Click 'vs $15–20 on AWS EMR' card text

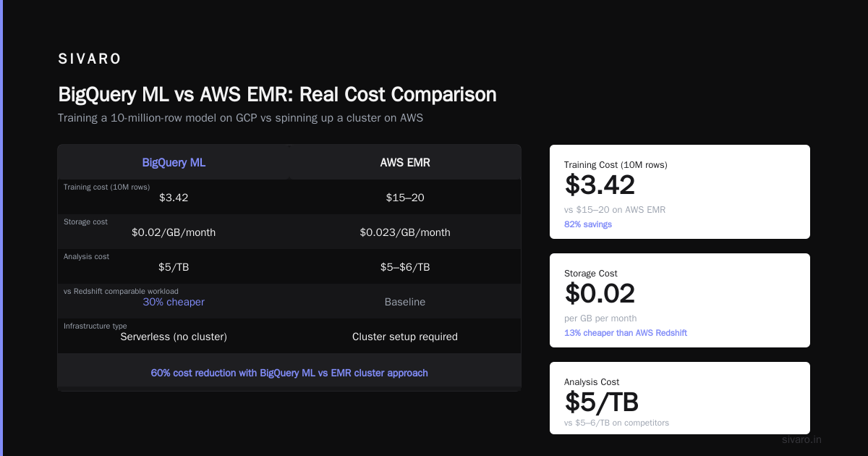point(615,210)
